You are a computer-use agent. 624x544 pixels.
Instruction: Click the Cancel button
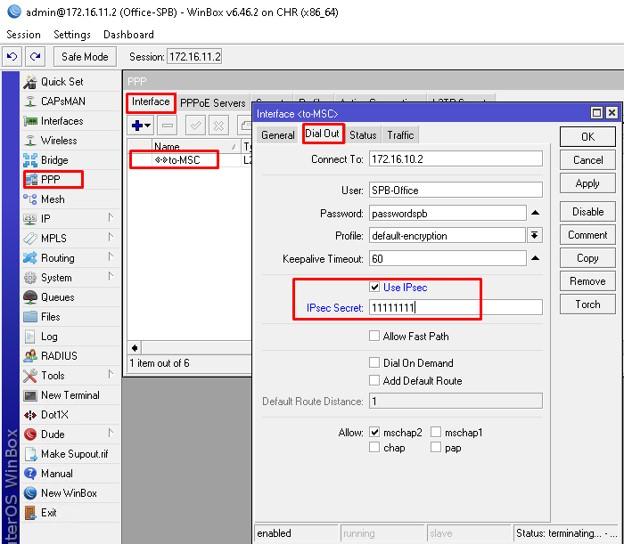coord(587,160)
